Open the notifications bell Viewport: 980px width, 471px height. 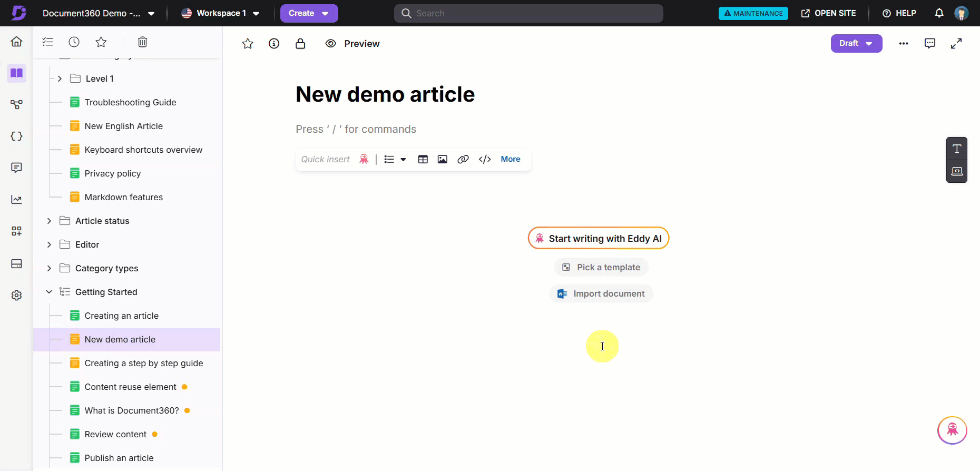tap(939, 13)
